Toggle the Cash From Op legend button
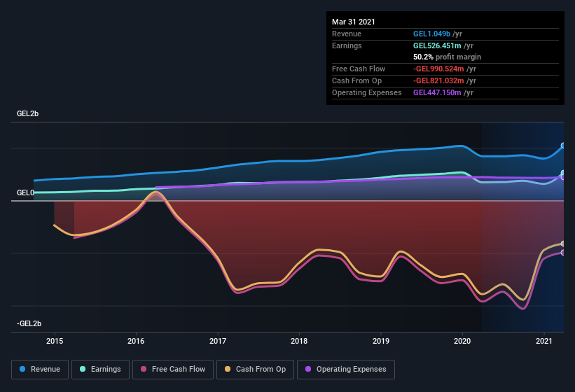The width and height of the screenshot is (575, 392). [256, 369]
